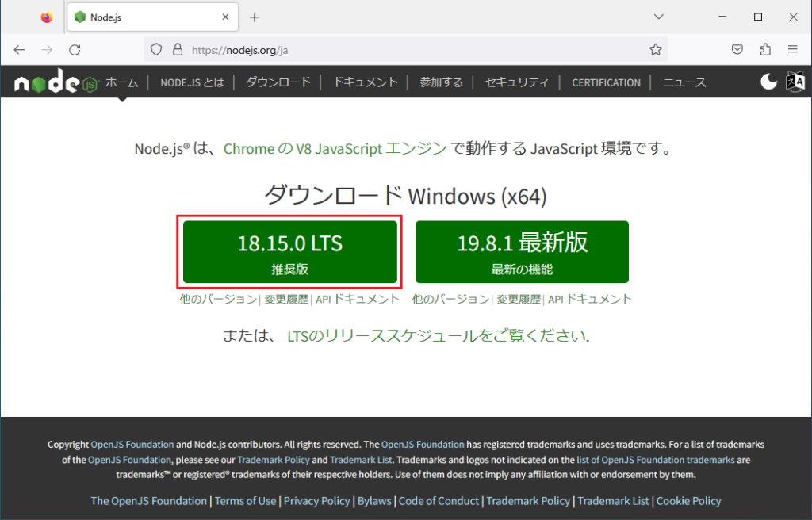Screen dimensions: 812x520
Task: Open the Firefox hamburger application menu
Action: 793,50
